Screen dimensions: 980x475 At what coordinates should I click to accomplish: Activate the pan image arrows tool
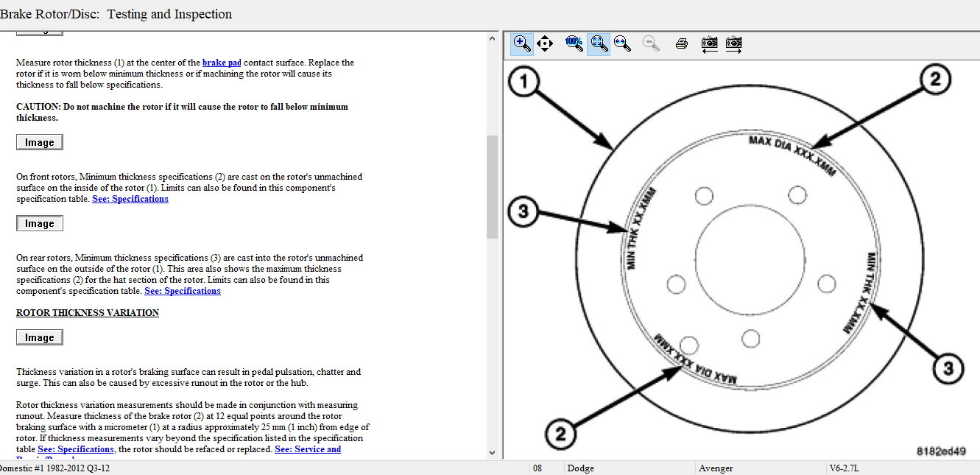(545, 43)
